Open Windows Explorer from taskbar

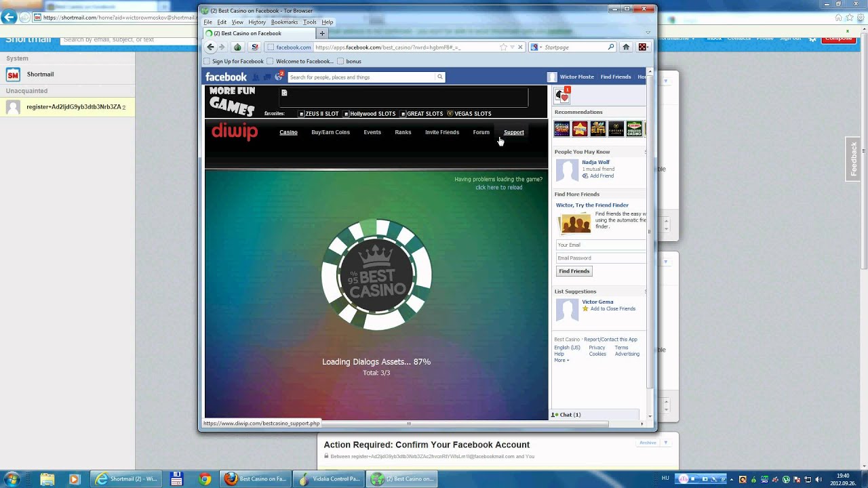pyautogui.click(x=47, y=479)
